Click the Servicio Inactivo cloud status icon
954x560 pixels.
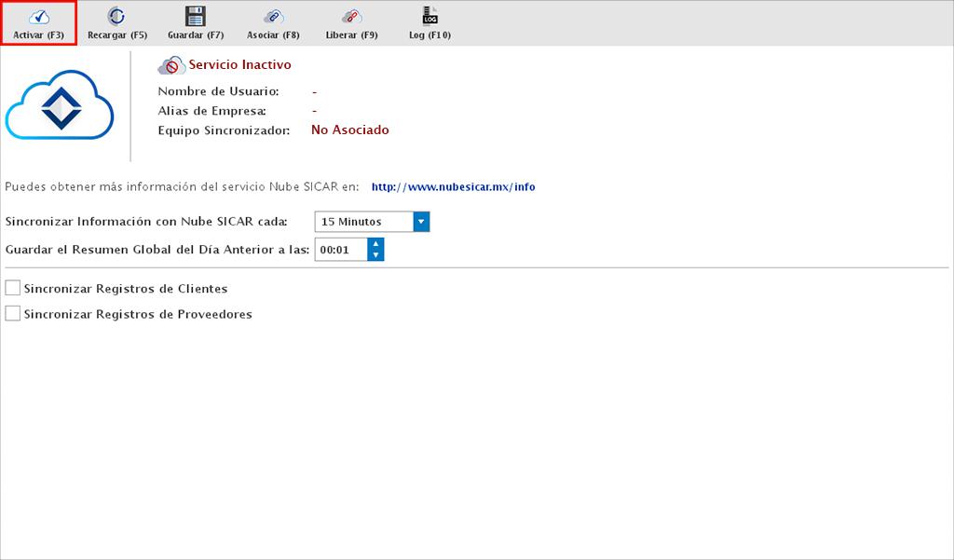click(171, 65)
